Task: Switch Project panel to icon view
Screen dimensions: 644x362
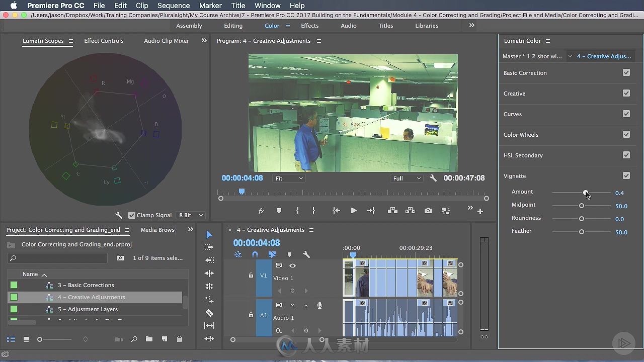Action: (x=26, y=339)
